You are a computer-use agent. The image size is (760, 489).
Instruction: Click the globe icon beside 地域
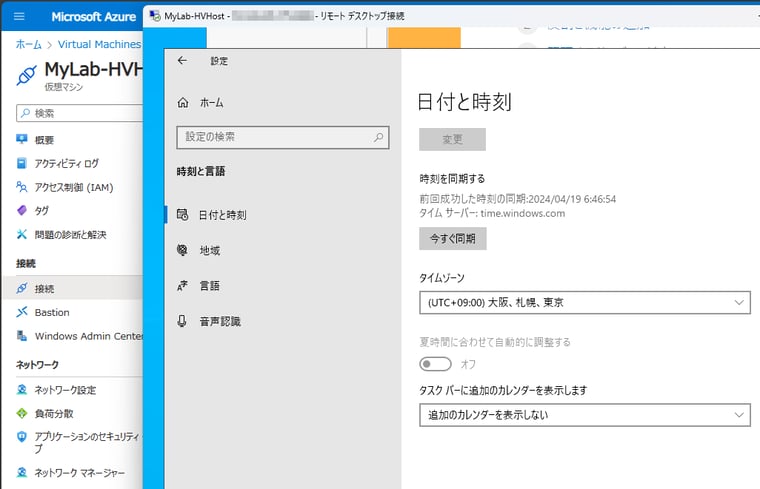coord(182,250)
